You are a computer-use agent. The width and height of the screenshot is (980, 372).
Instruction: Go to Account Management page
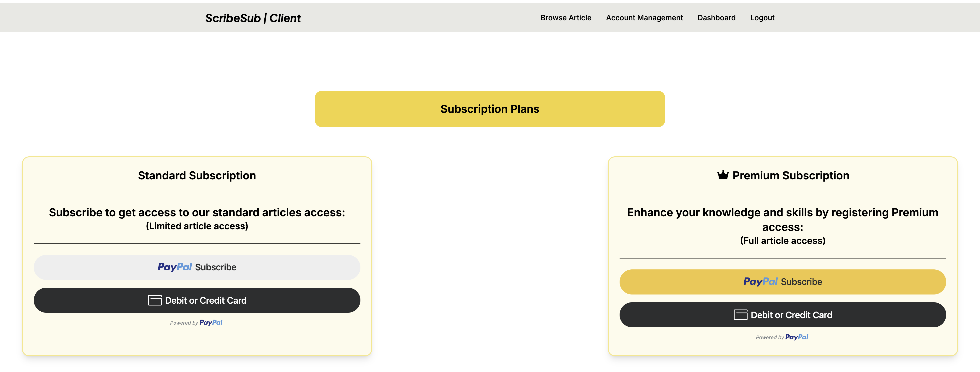tap(644, 18)
